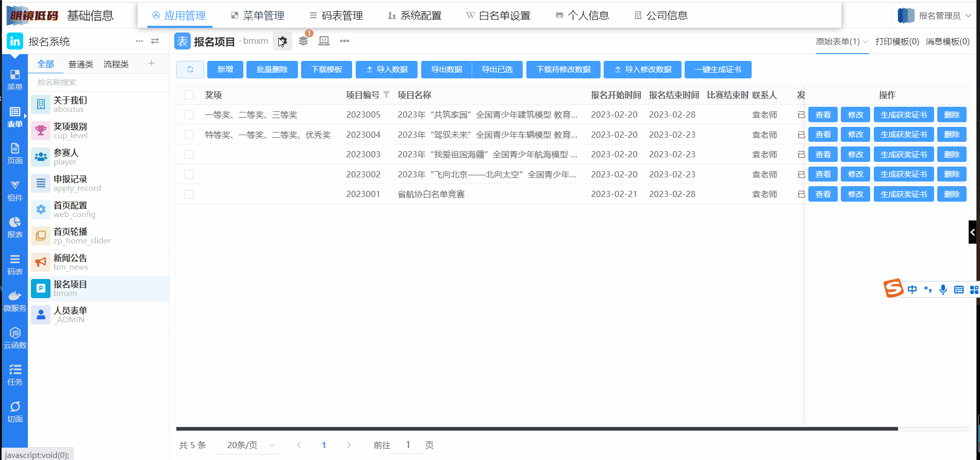Click the 批量删除 button

(272, 70)
